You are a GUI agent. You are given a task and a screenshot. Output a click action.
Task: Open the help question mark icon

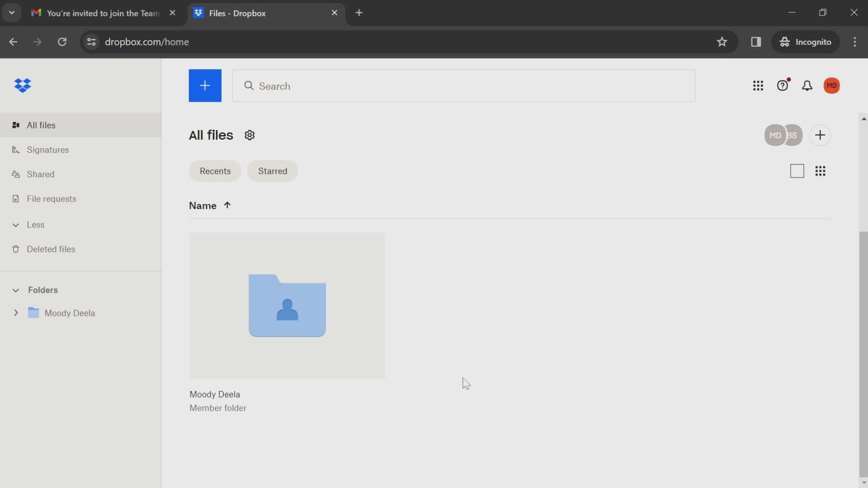[783, 85]
